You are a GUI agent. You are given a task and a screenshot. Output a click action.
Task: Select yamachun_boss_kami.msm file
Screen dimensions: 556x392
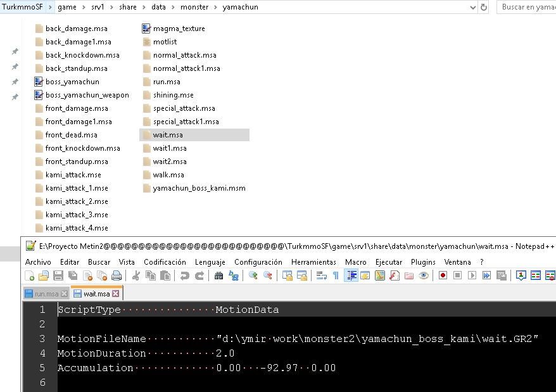point(194,188)
